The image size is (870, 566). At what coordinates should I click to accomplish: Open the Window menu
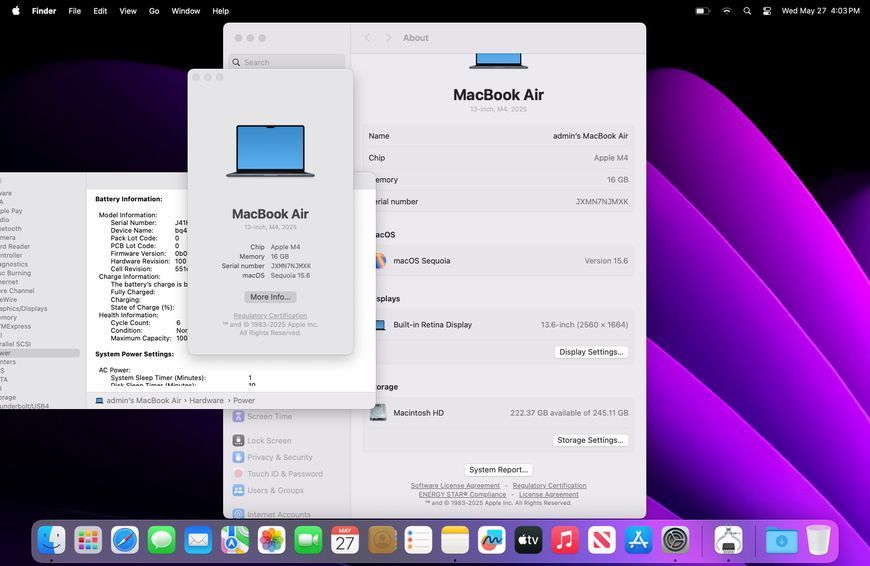[185, 11]
